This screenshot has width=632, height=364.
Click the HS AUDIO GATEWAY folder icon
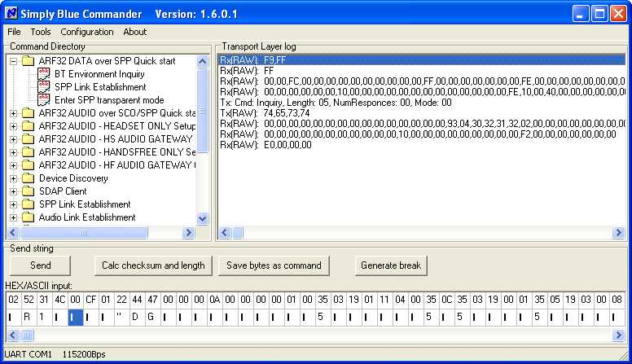pyautogui.click(x=28, y=139)
